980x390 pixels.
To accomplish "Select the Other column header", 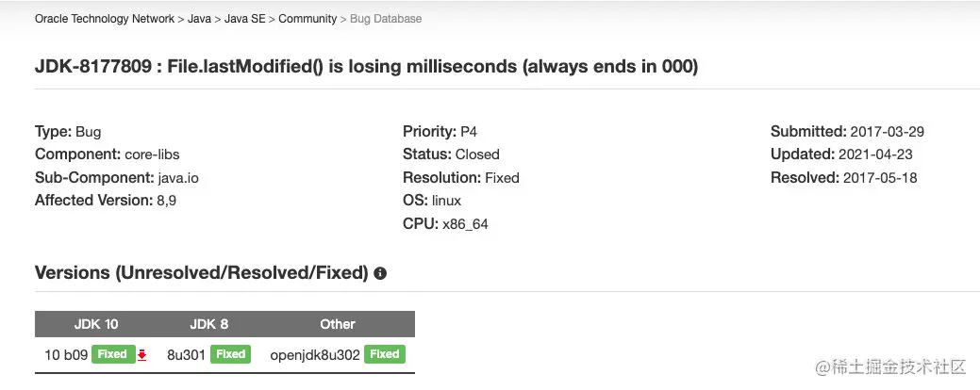I will pos(338,324).
